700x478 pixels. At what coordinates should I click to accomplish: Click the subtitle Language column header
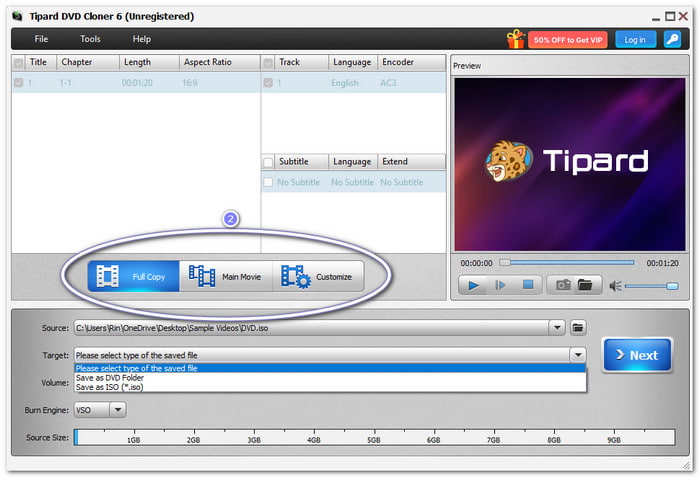(353, 161)
